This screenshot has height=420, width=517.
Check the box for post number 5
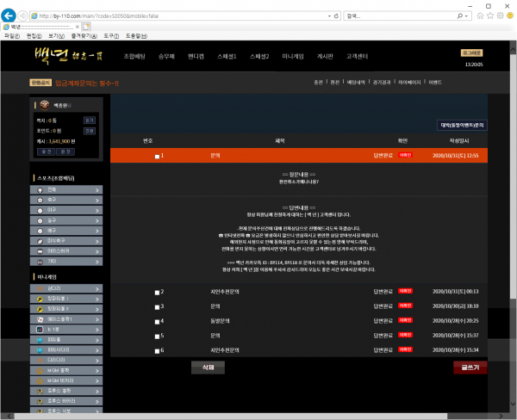[157, 337]
